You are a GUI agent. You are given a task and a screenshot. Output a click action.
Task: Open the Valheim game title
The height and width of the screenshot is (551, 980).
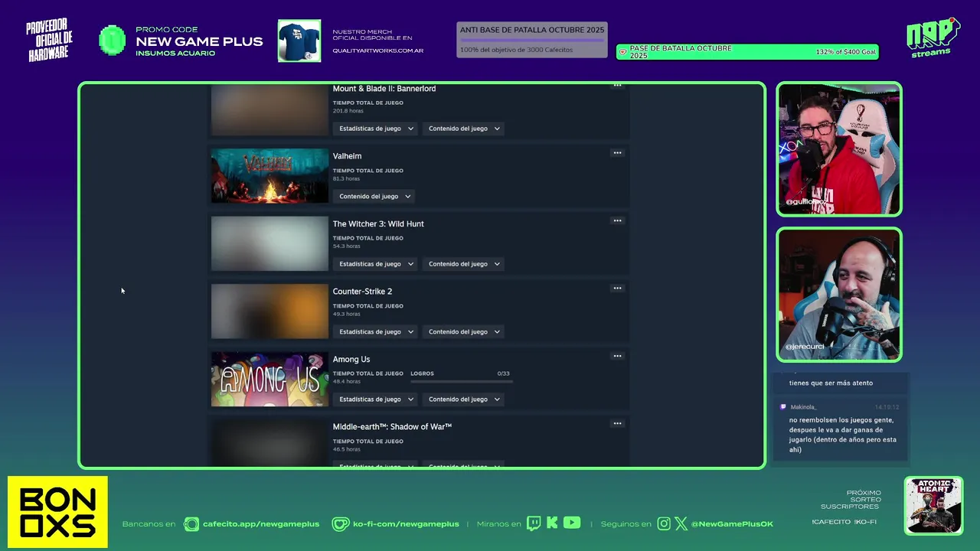point(347,156)
